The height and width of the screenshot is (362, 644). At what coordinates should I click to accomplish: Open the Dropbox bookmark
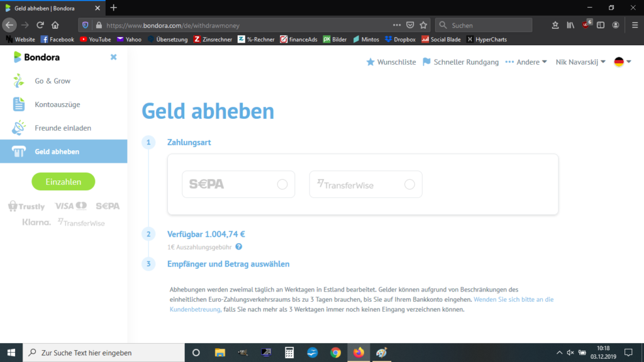(x=400, y=40)
